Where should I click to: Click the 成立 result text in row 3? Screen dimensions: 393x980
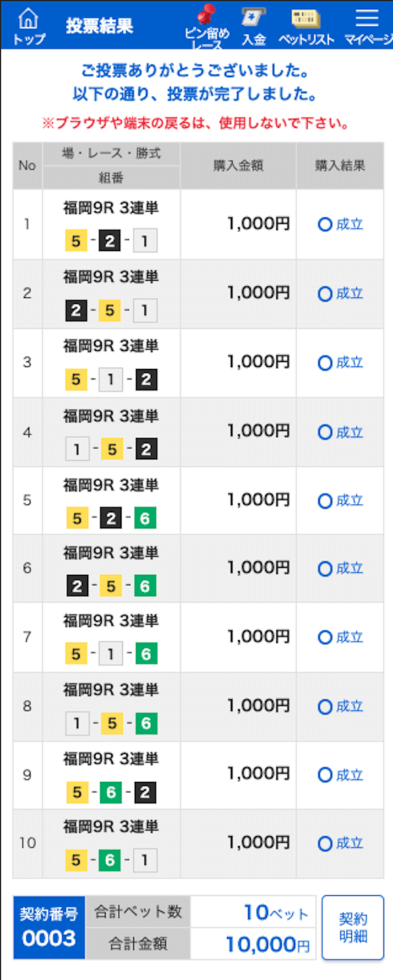pos(349,363)
